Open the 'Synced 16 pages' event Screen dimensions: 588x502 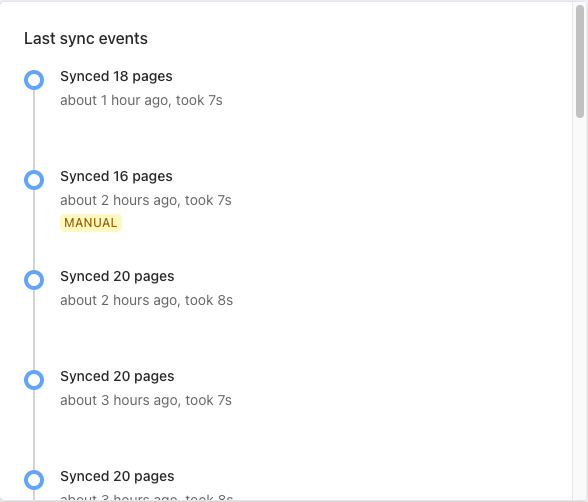(116, 176)
